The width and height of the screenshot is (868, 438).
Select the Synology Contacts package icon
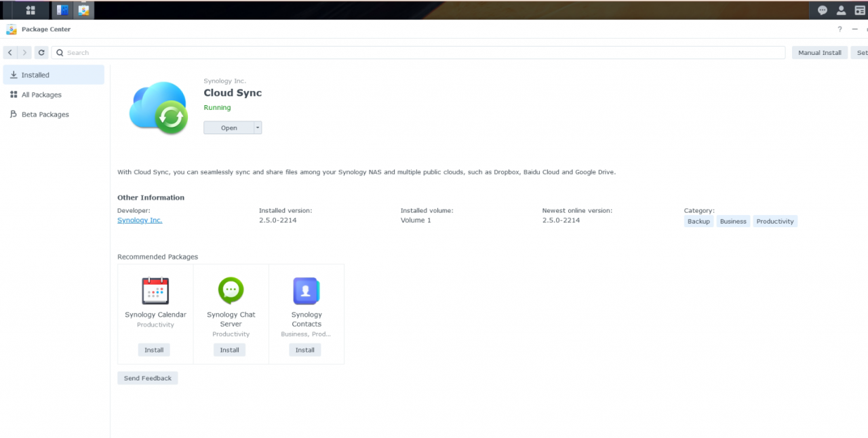pyautogui.click(x=306, y=290)
